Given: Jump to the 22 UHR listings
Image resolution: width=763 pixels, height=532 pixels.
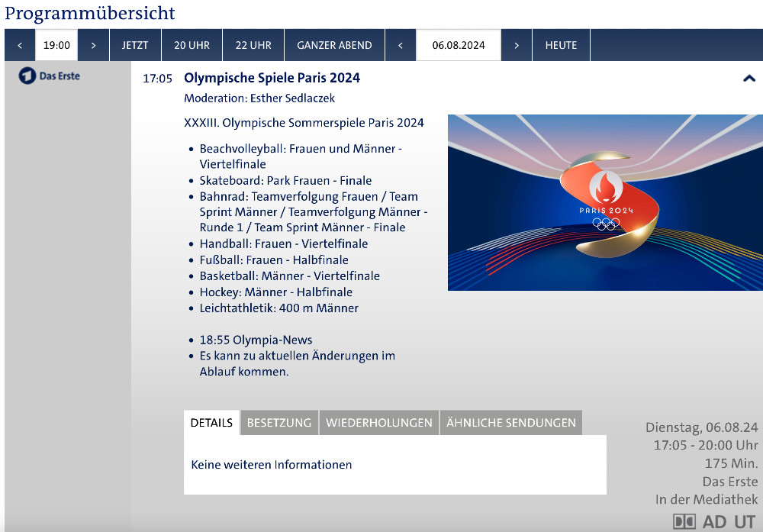Looking at the screenshot, I should [x=253, y=45].
